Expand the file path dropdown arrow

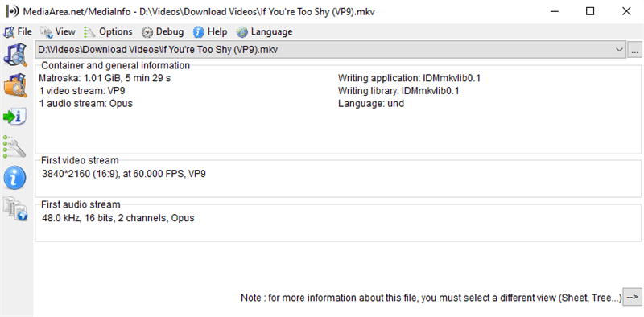click(x=619, y=50)
